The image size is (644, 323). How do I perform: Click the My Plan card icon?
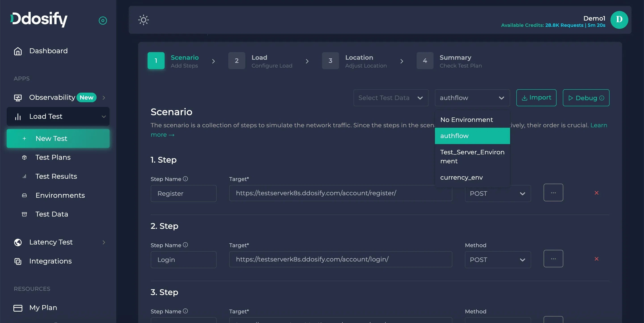[18, 308]
